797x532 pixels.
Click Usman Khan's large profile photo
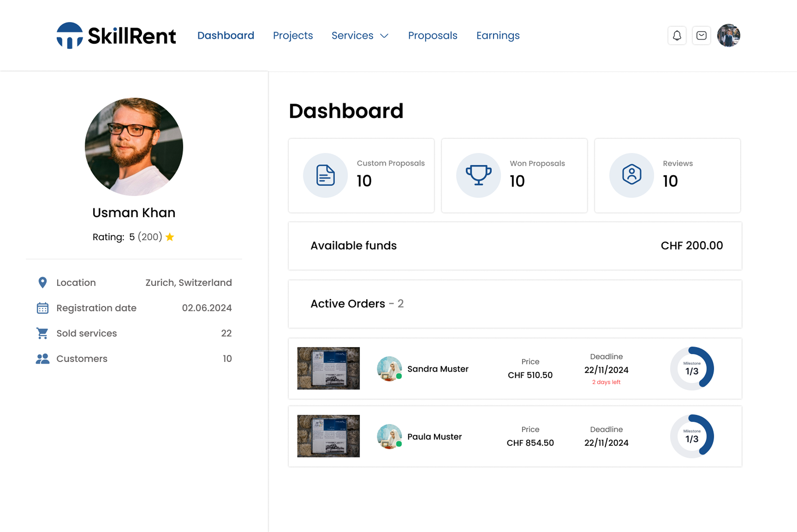coord(134,147)
